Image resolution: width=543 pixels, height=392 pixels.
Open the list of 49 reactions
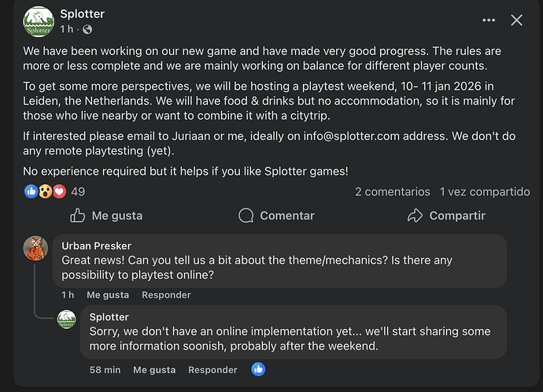(78, 191)
